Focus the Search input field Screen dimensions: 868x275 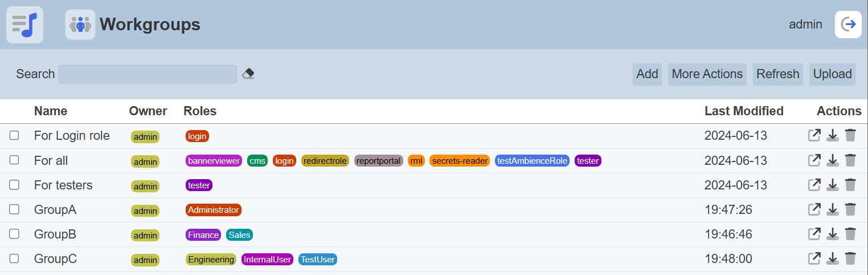coord(148,74)
